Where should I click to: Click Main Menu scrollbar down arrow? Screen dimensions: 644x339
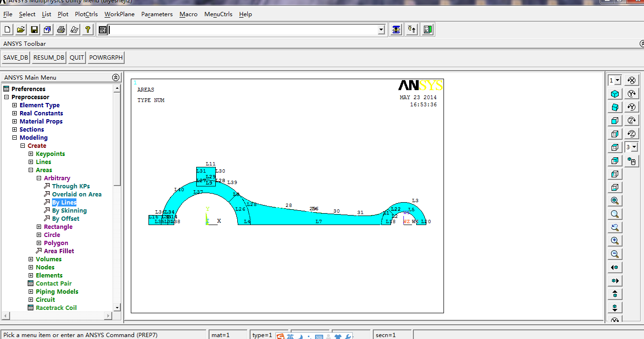click(117, 308)
